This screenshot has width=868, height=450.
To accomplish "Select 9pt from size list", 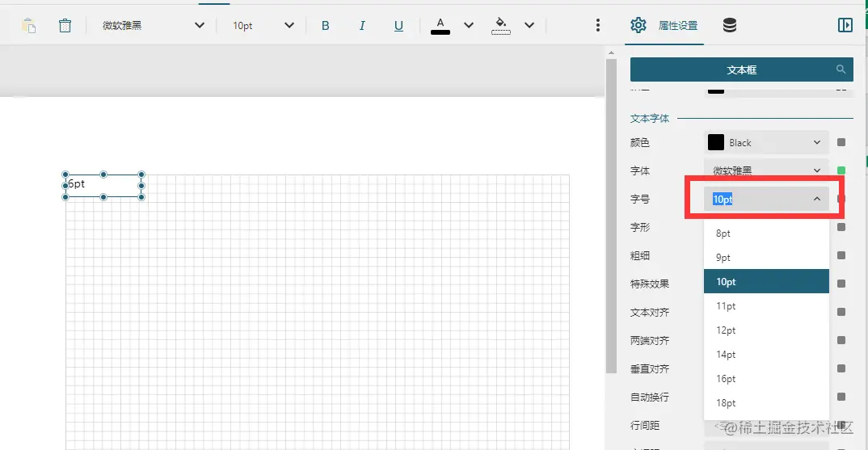I will click(x=766, y=258).
